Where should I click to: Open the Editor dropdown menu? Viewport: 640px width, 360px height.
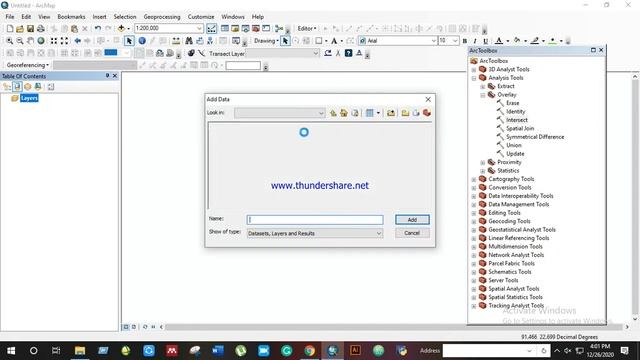click(x=307, y=29)
